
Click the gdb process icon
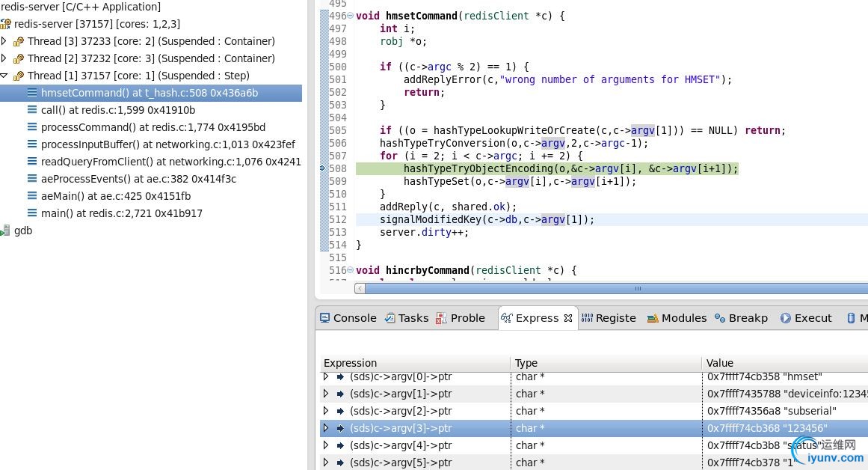coord(5,231)
